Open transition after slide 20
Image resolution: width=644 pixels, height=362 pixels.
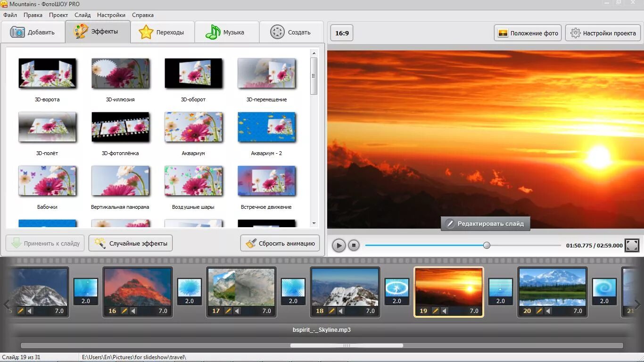pos(604,291)
